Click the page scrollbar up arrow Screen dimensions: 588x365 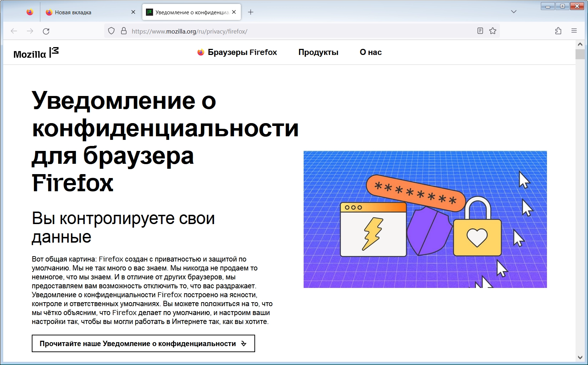pos(580,45)
